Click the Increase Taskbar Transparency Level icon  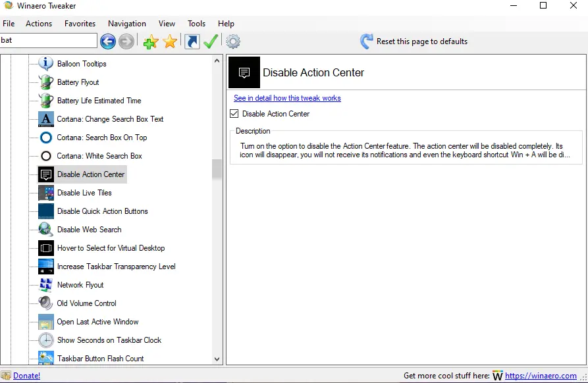(x=45, y=267)
